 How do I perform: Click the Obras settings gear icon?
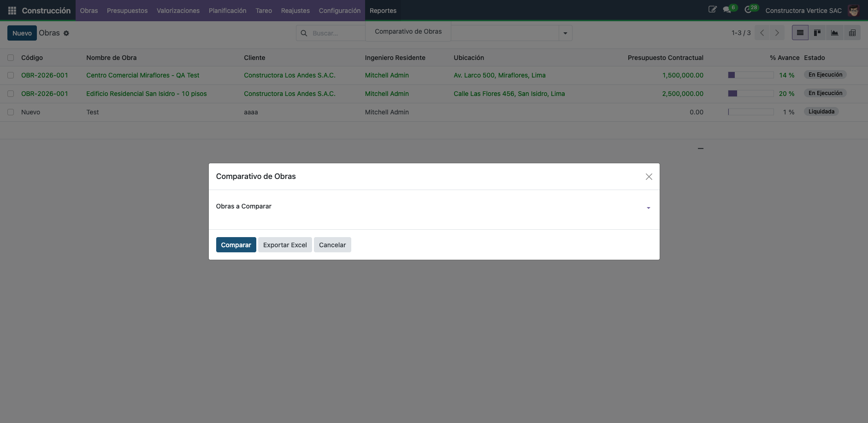click(66, 33)
